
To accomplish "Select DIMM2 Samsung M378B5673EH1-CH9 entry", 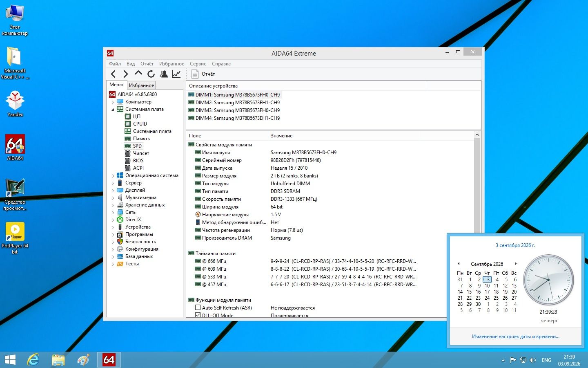I will [x=234, y=103].
